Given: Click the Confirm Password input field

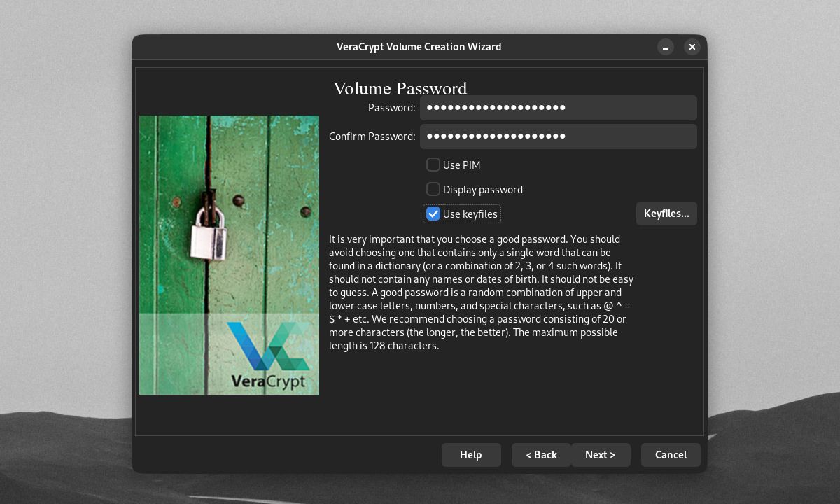Looking at the screenshot, I should [x=558, y=136].
